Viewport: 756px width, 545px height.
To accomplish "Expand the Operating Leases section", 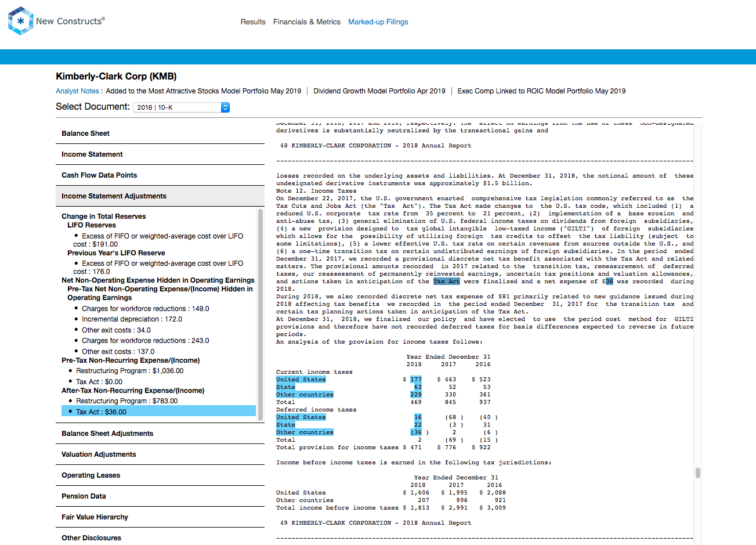I will point(160,475).
